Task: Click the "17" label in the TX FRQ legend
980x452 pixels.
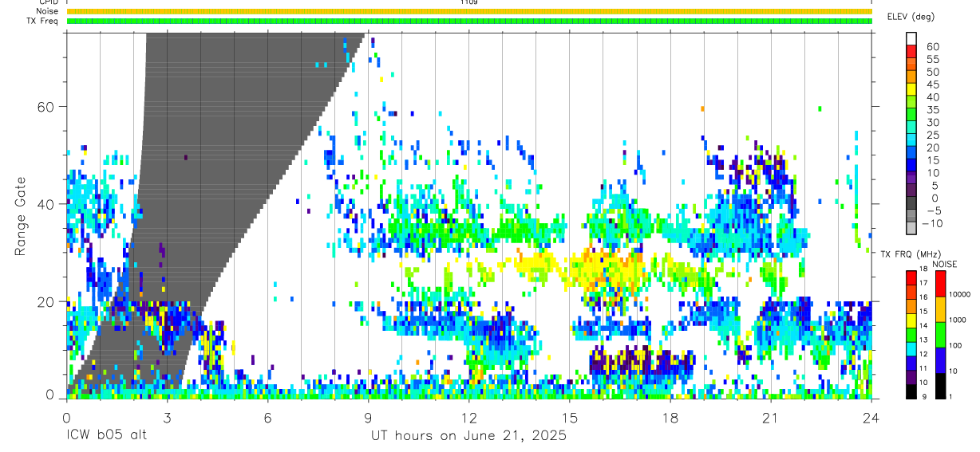Action: pos(922,283)
